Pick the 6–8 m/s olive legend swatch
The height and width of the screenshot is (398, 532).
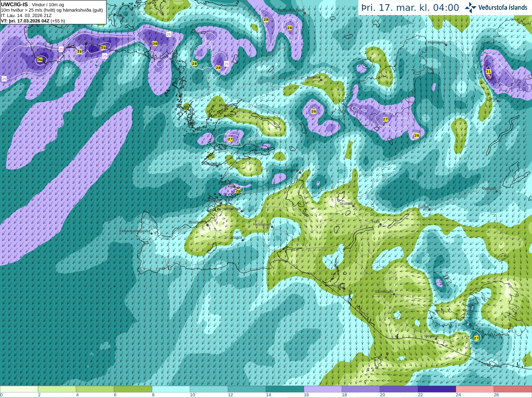tap(133, 389)
